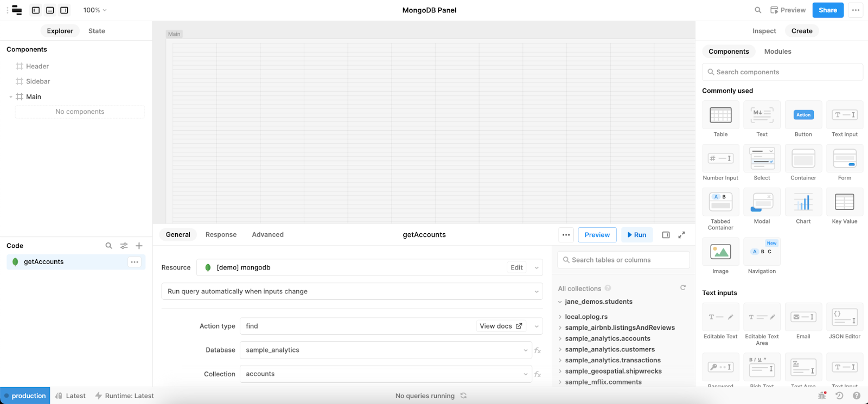Click the query Preview button
This screenshot has width=868, height=404.
(x=597, y=235)
